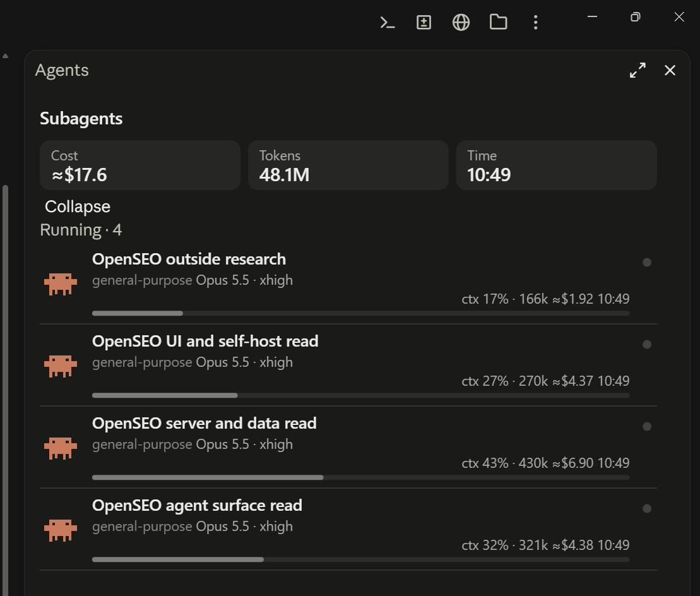Screen dimensions: 700x596
Task: Click the Cost ≈$17.6 summary card
Action: (x=140, y=165)
